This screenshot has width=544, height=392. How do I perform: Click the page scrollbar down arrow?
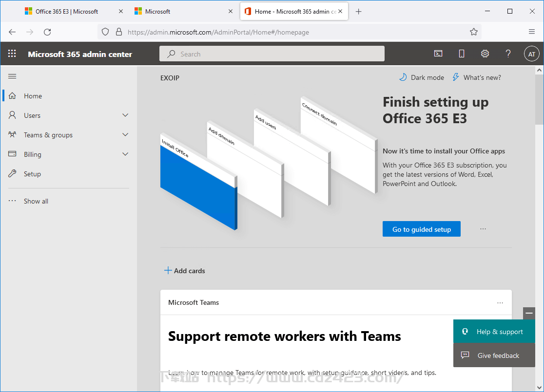[x=539, y=387]
